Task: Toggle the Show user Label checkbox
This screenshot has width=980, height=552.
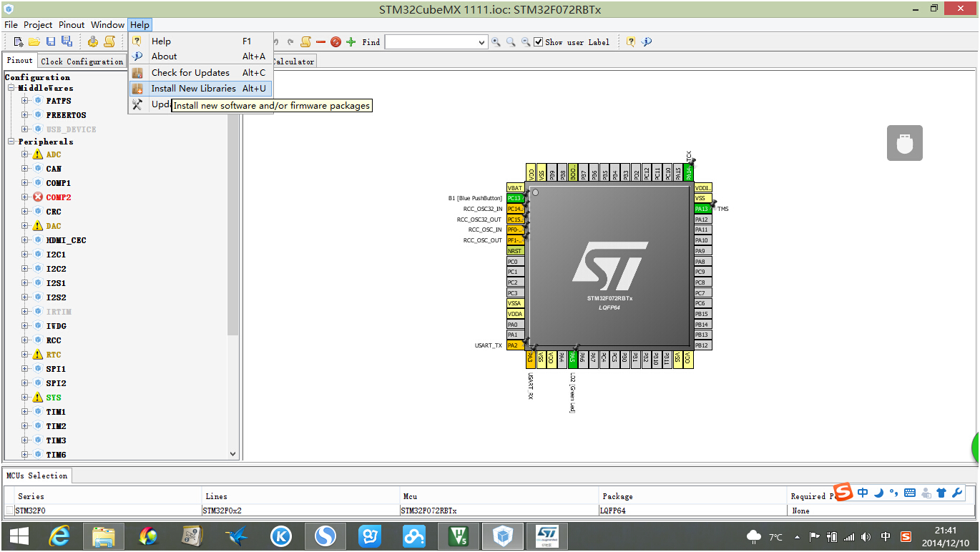Action: [539, 42]
